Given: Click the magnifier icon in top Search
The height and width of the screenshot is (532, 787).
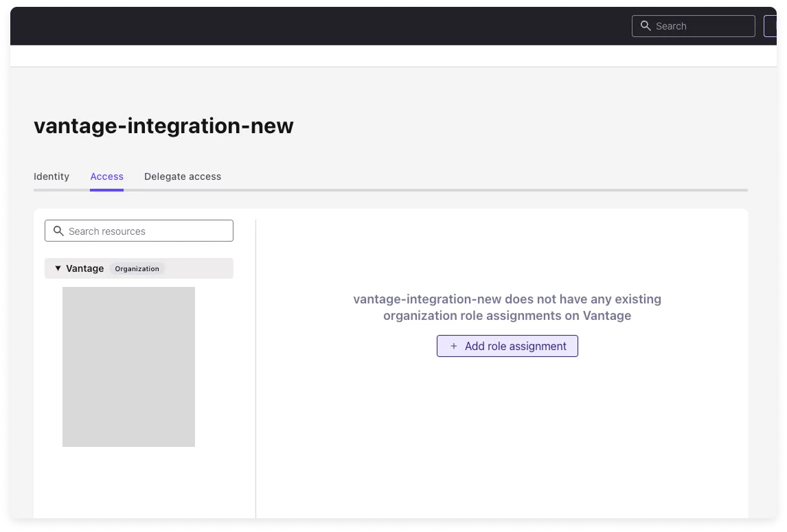Looking at the screenshot, I should pyautogui.click(x=646, y=26).
